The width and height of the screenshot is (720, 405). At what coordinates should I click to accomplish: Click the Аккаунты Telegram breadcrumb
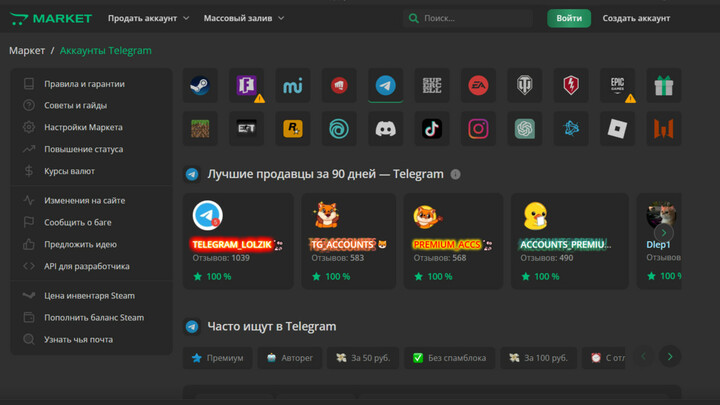pyautogui.click(x=106, y=51)
